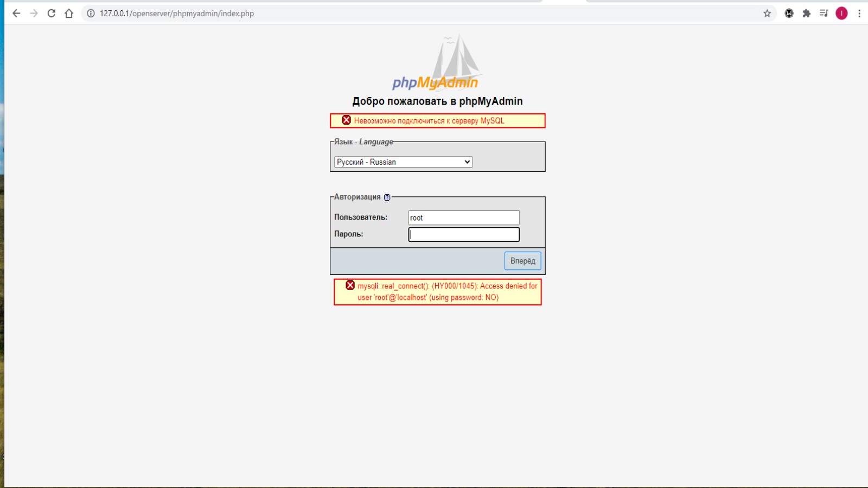The width and height of the screenshot is (868, 488).
Task: Click the browser forward arrow
Action: click(34, 14)
